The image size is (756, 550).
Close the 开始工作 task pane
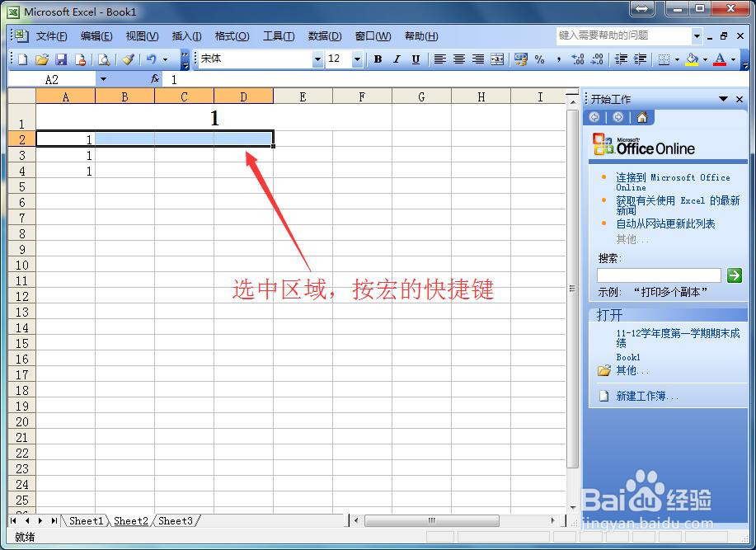click(x=740, y=99)
